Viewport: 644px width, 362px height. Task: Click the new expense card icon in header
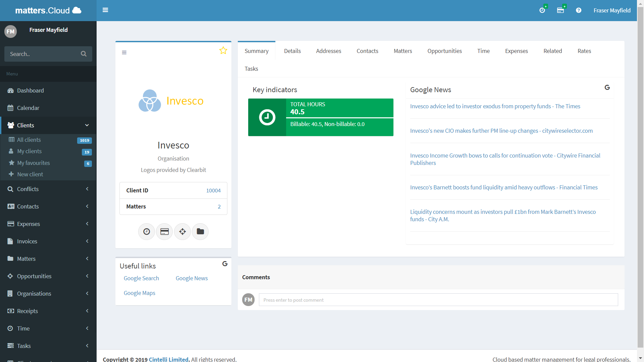[x=560, y=10]
